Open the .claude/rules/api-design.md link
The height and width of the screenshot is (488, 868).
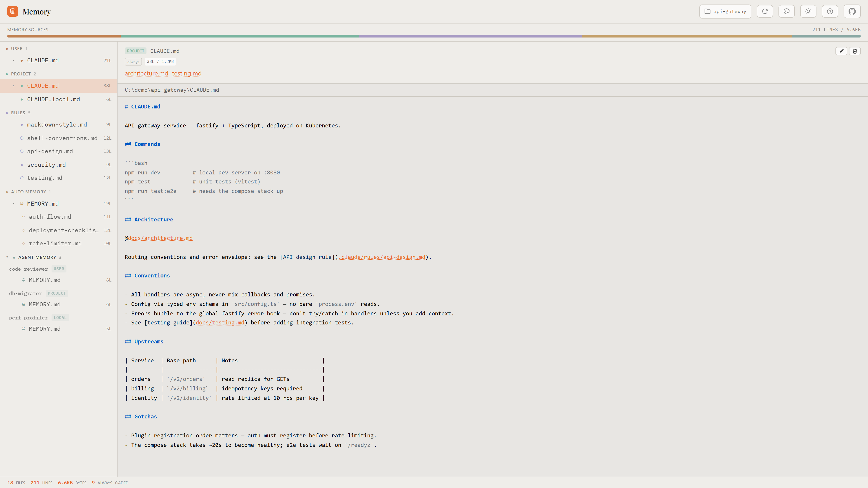(382, 257)
